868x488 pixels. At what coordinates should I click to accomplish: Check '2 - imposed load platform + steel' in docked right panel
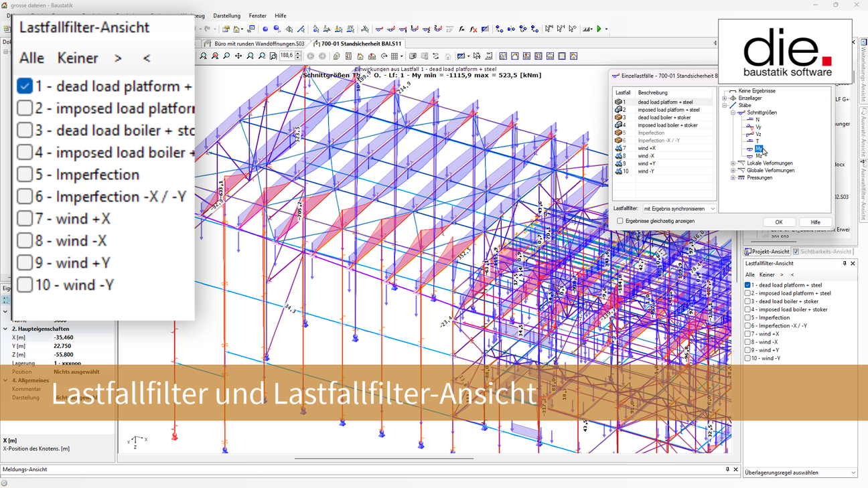click(748, 293)
